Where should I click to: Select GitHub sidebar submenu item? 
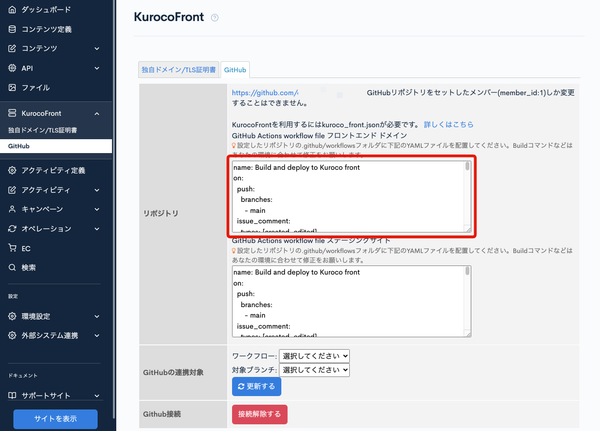click(x=56, y=146)
